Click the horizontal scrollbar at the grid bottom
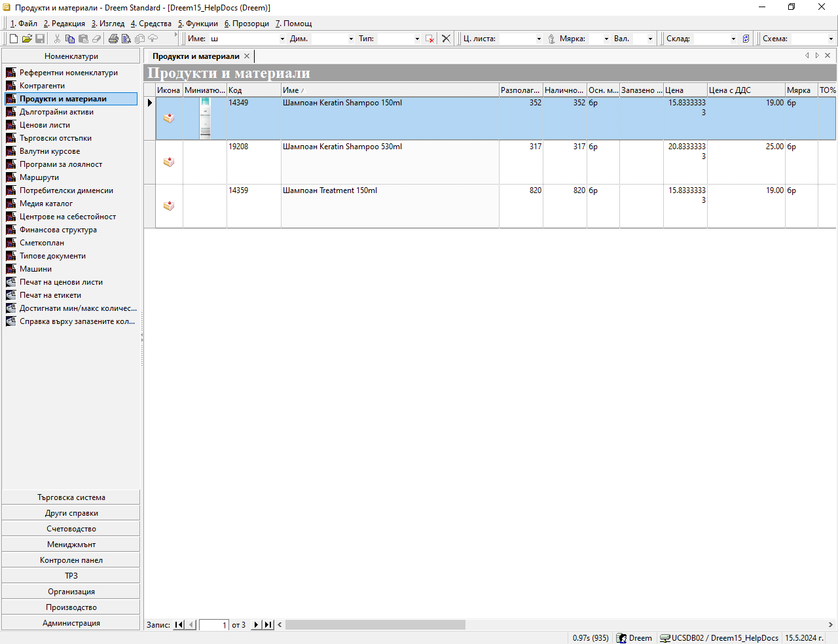Screen dimensions: 838x644 click(375, 625)
